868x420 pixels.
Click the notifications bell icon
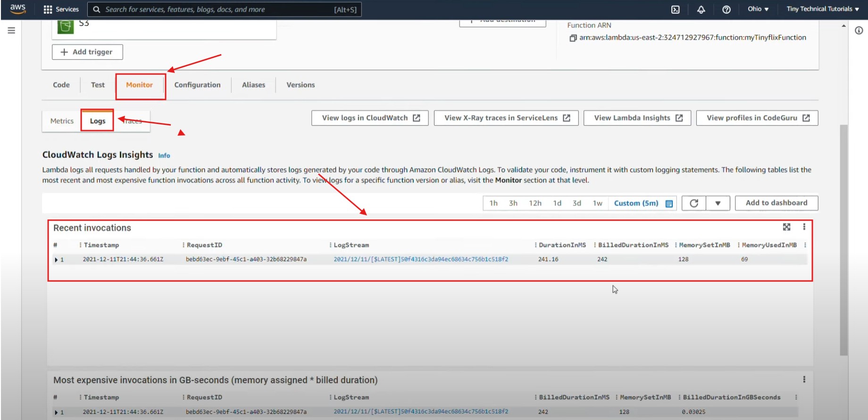pyautogui.click(x=701, y=9)
